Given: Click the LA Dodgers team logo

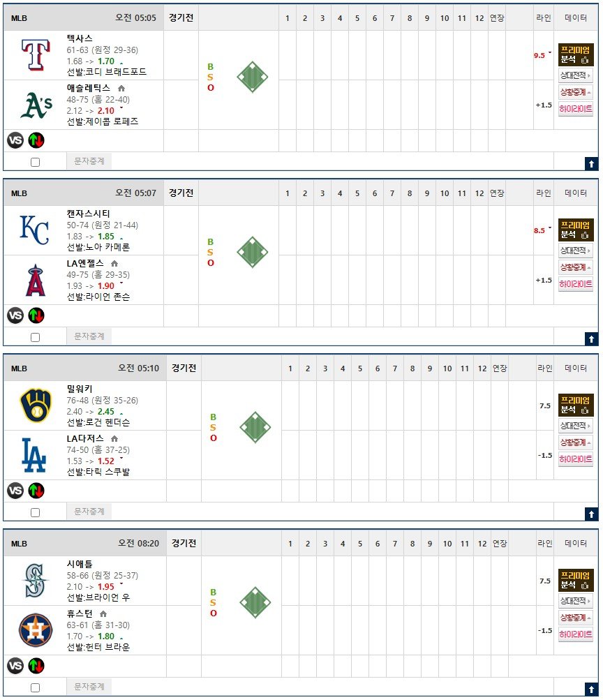Looking at the screenshot, I should [34, 455].
